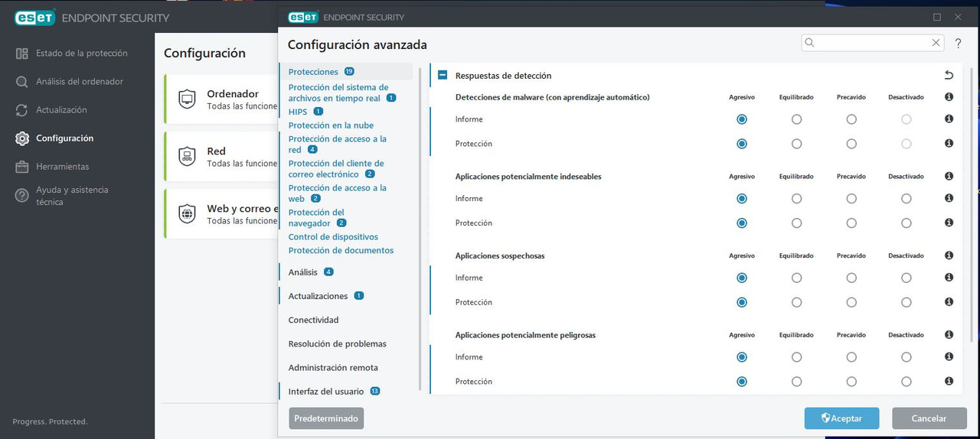Click info icon for peligrosas Protección row
This screenshot has height=439, width=980.
click(949, 381)
